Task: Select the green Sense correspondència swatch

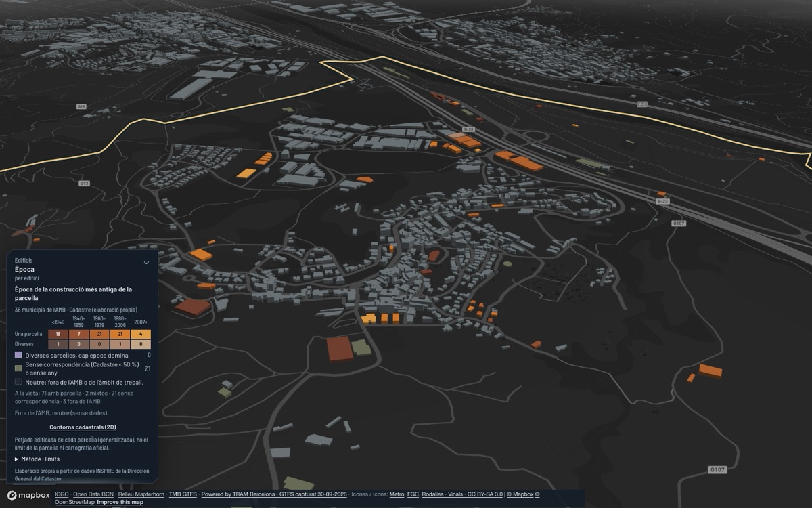Action: pyautogui.click(x=18, y=368)
